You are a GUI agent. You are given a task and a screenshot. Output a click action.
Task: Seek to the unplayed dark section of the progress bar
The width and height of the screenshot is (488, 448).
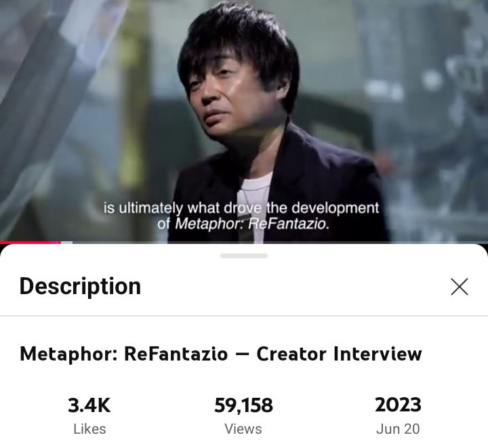(280, 243)
